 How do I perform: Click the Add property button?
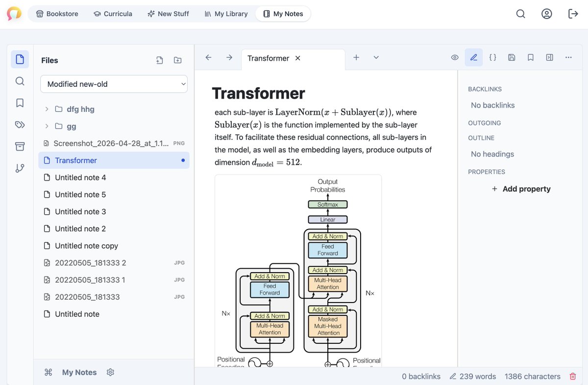(521, 189)
